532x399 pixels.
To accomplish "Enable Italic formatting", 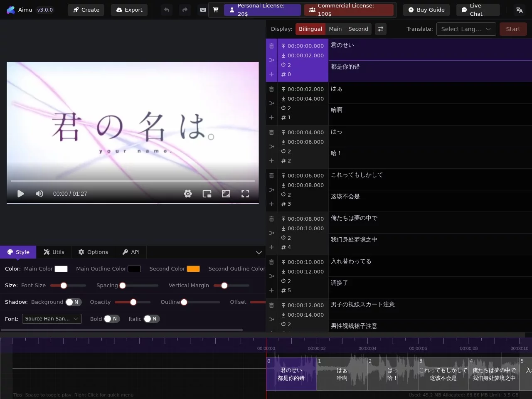I will coord(151,319).
